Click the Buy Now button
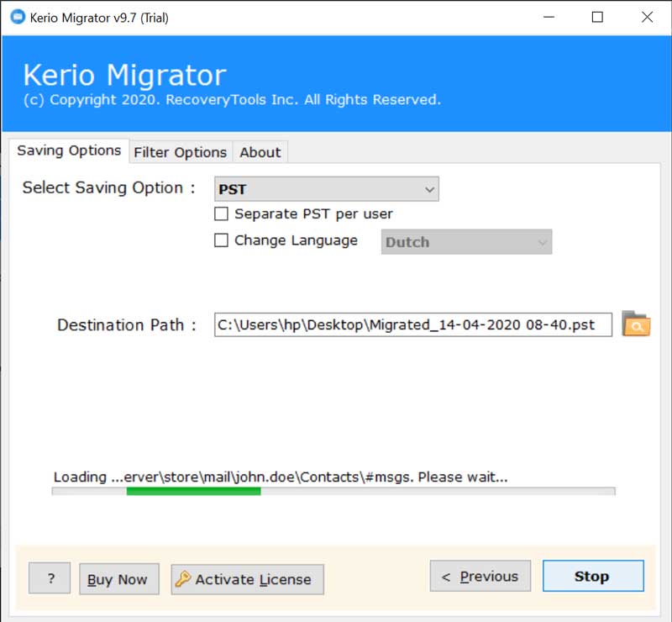The width and height of the screenshot is (672, 622). 119,579
